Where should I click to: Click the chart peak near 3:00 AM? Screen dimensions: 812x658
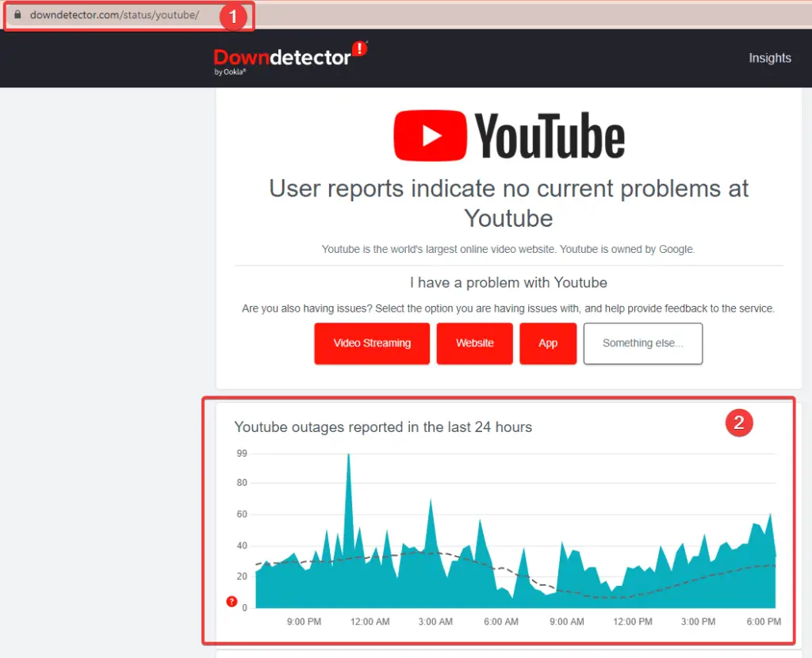click(x=431, y=501)
